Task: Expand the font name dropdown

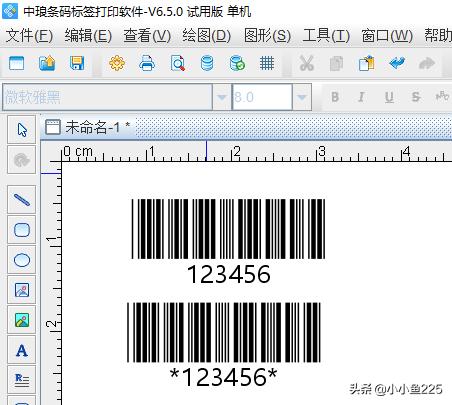Action: [x=222, y=97]
